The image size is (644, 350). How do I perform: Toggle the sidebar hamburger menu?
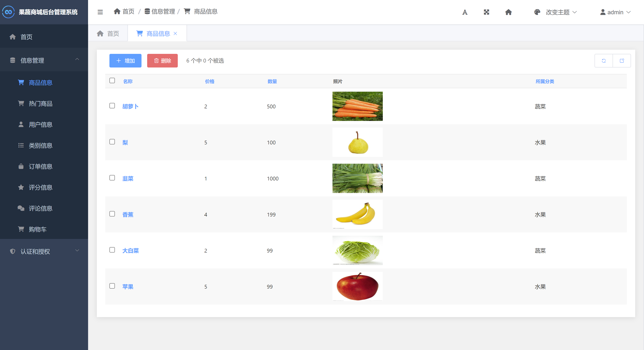[100, 12]
